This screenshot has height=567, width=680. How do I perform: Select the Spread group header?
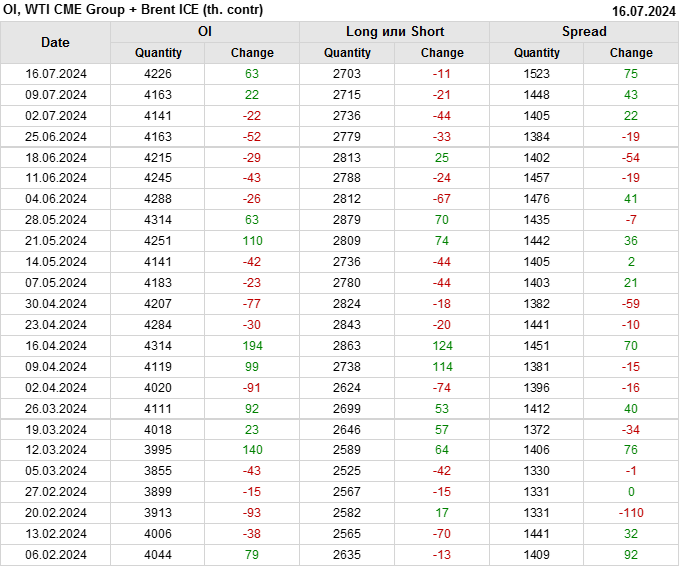(583, 32)
